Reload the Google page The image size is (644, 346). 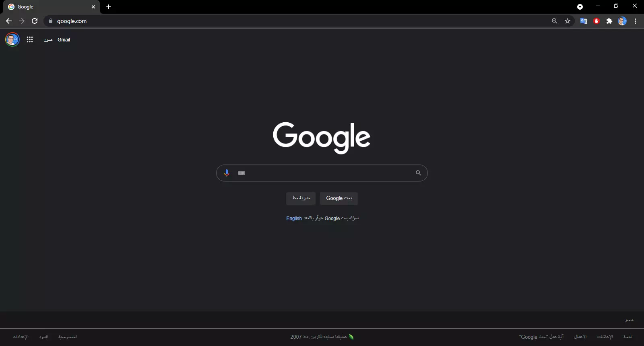coord(35,21)
